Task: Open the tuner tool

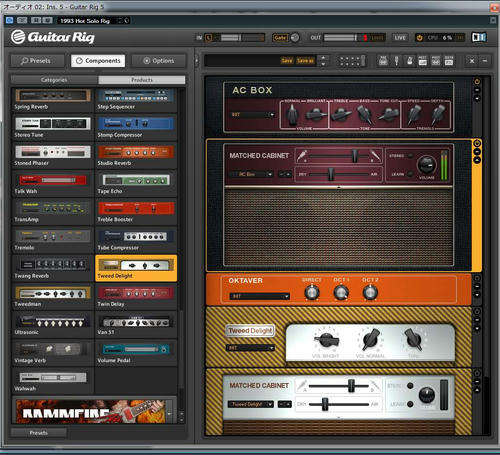Action: point(396,61)
